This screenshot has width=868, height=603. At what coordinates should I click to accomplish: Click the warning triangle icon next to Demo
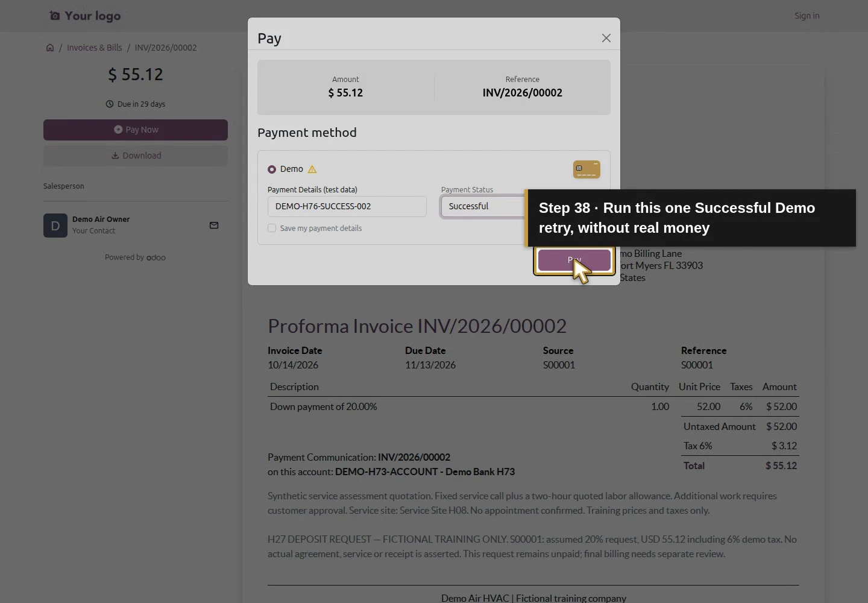312,169
